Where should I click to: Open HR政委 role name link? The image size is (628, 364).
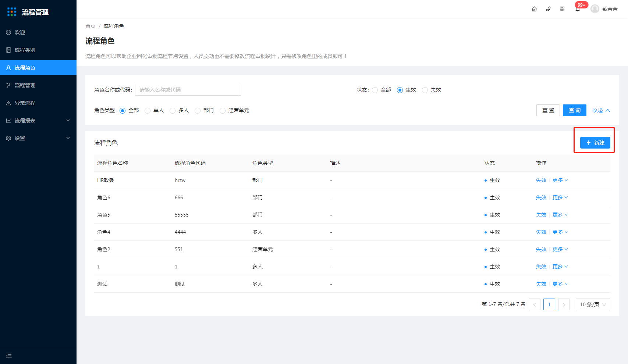pos(106,180)
